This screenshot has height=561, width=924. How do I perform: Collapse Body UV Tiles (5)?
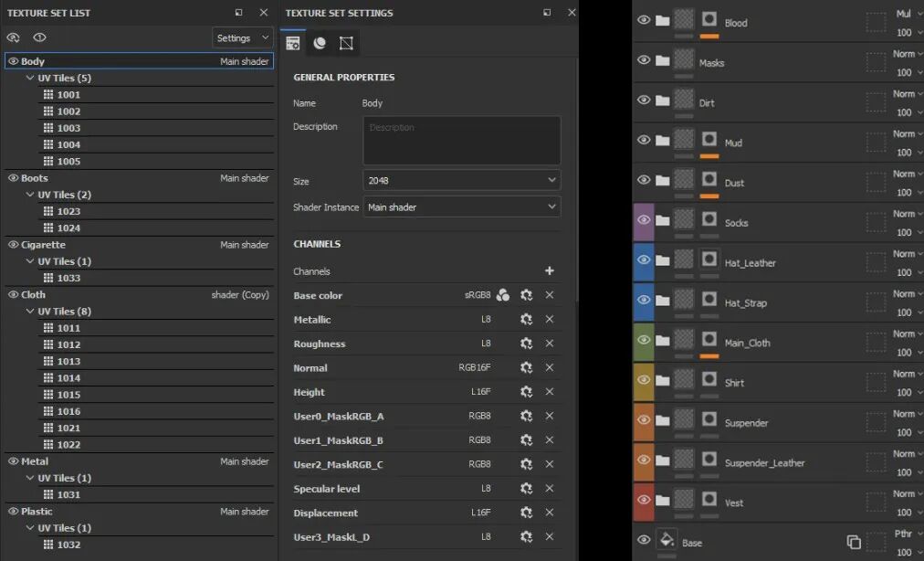[30, 78]
